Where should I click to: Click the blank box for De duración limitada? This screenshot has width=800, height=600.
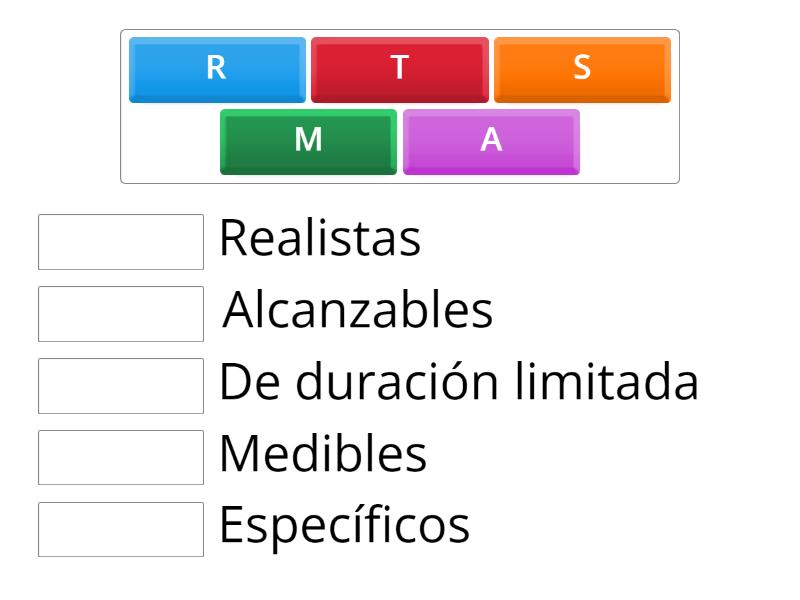coord(121,386)
